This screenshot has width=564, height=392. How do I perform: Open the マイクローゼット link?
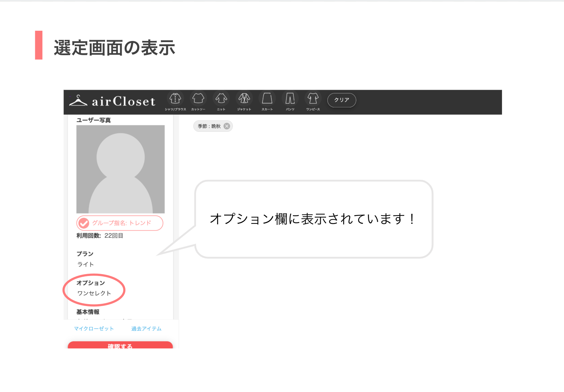click(x=94, y=329)
